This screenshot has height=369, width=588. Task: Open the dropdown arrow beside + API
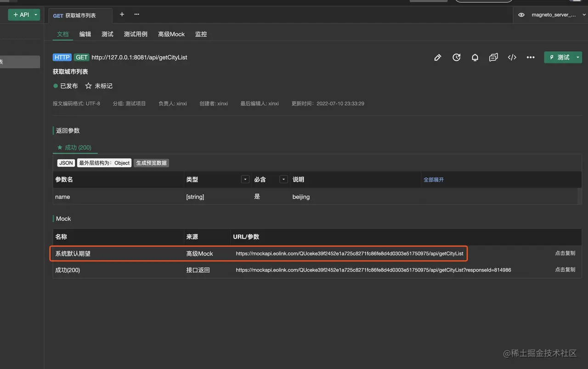click(x=36, y=15)
